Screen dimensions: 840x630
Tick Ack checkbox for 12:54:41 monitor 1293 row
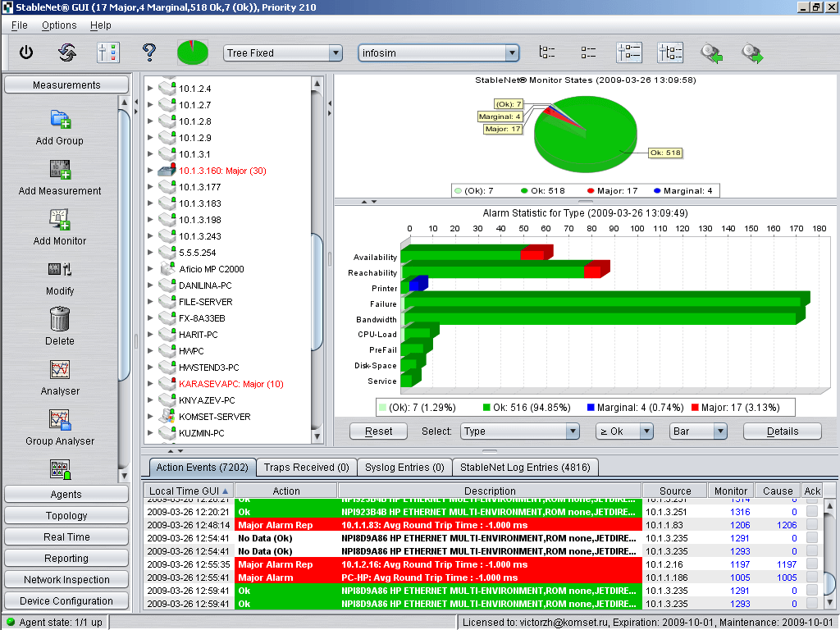coord(812,551)
